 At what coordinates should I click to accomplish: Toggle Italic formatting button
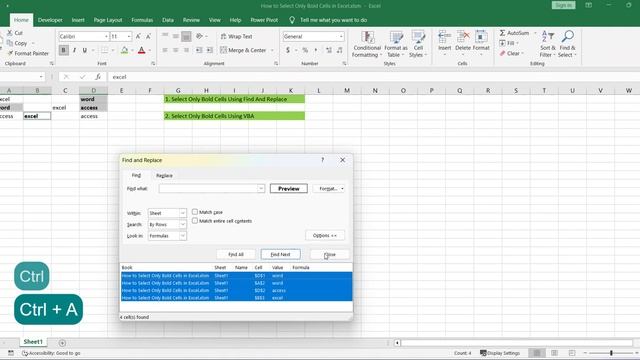click(74, 50)
